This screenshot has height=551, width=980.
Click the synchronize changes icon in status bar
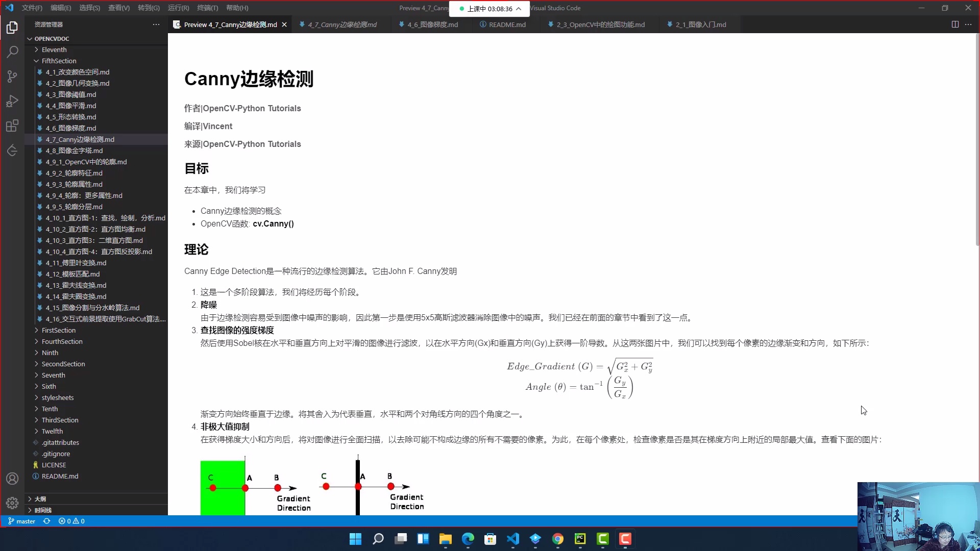pyautogui.click(x=46, y=521)
